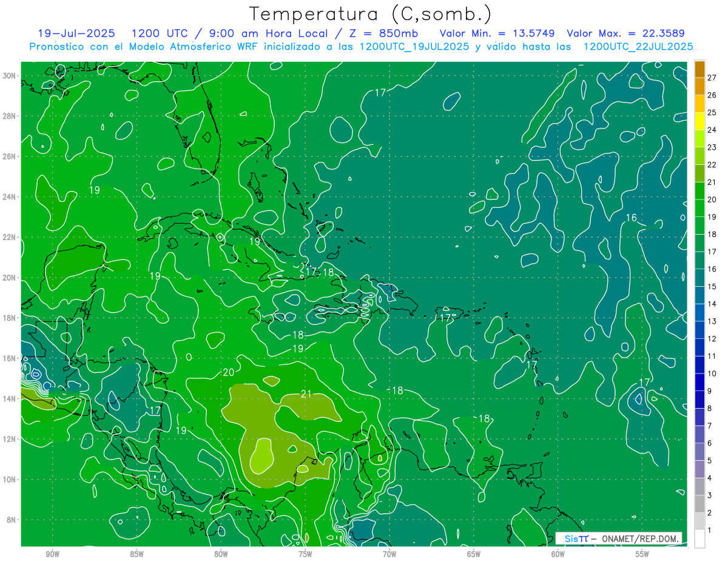Click the "80W" longitude axis label
The width and height of the screenshot is (728, 562).
click(x=221, y=554)
